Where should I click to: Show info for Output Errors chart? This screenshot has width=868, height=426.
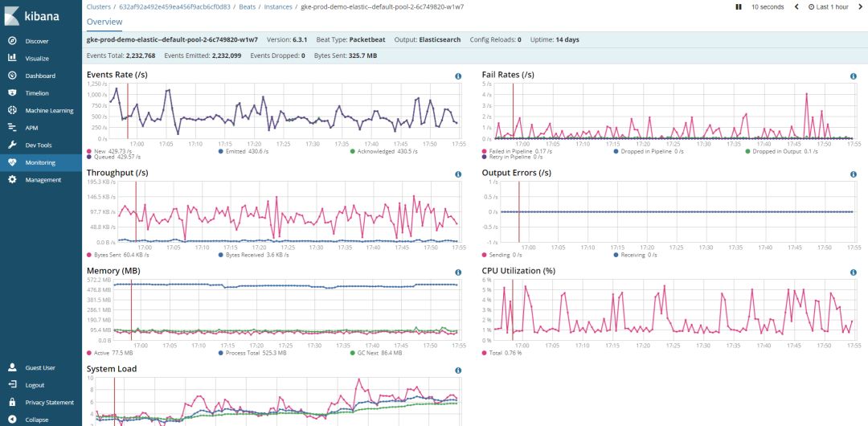[x=853, y=174]
